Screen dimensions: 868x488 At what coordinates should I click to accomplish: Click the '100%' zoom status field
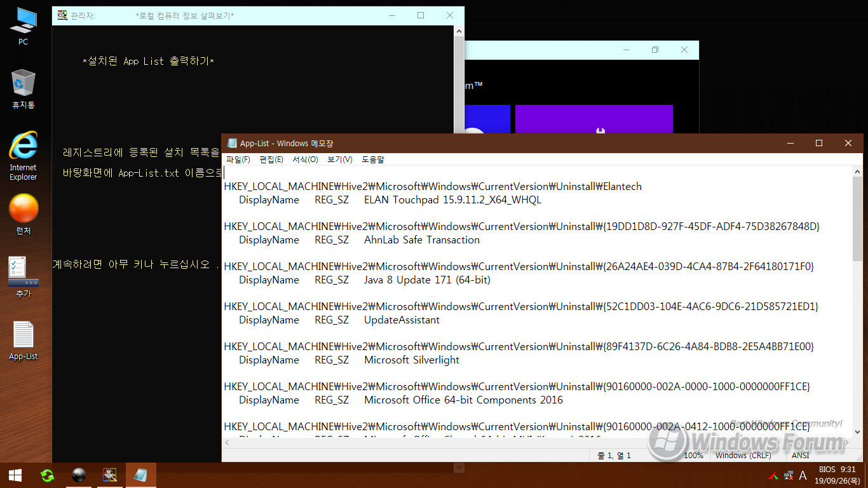tap(693, 455)
